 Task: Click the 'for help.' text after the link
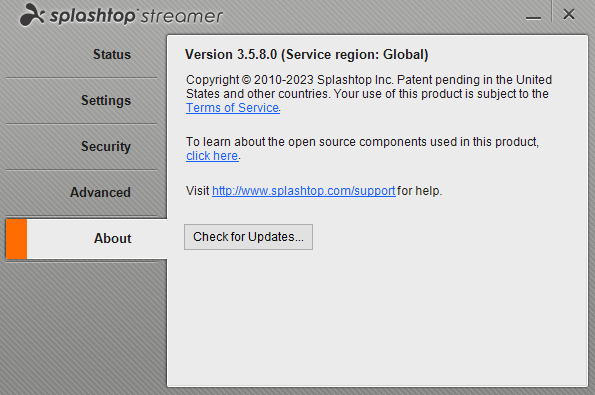point(420,190)
